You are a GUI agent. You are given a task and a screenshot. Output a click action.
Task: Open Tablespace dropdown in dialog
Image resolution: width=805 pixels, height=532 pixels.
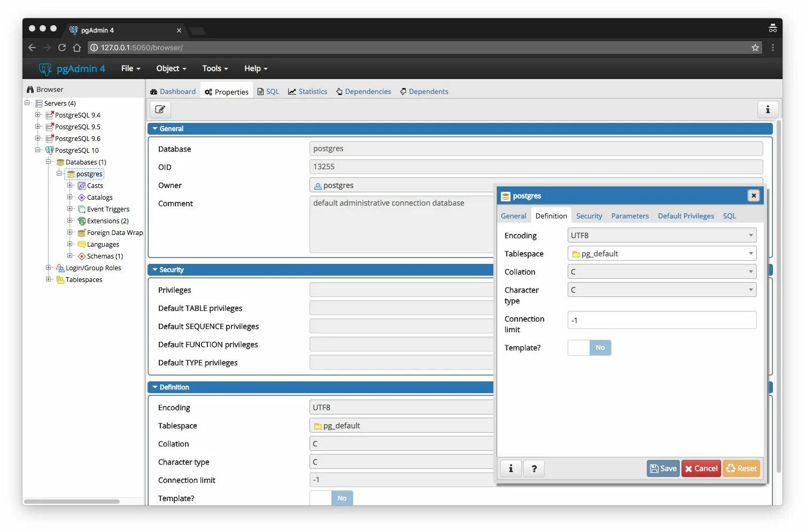coord(662,253)
